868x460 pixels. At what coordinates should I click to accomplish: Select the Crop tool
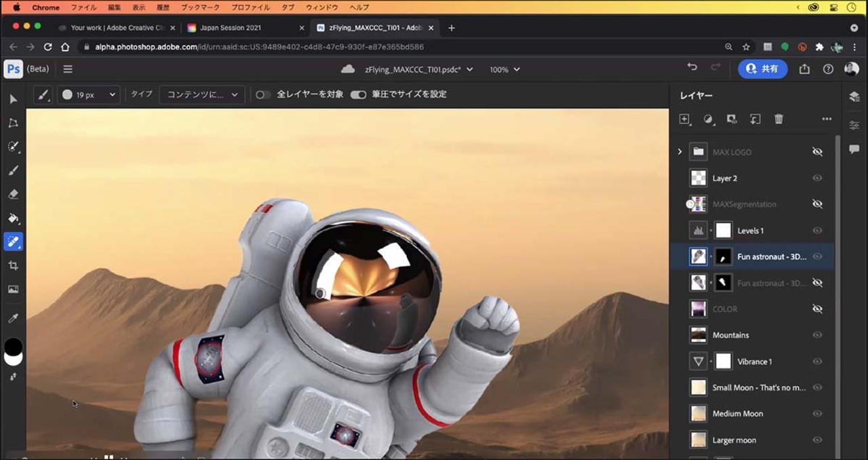[13, 265]
